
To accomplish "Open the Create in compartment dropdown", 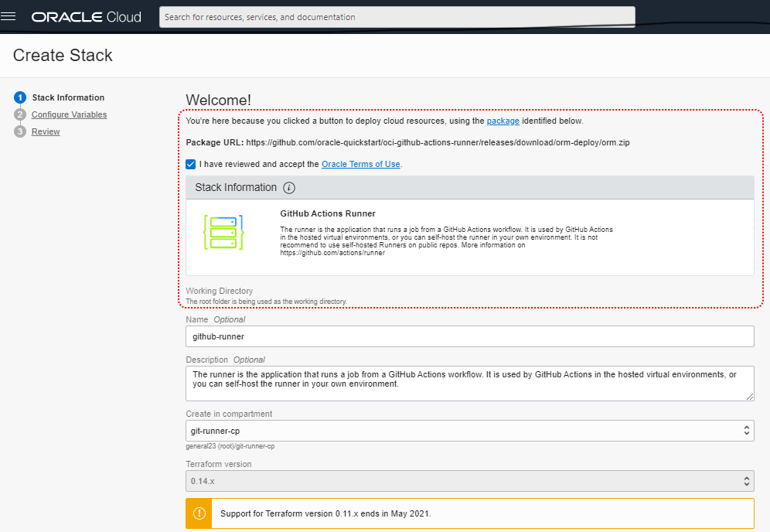I will 469,430.
